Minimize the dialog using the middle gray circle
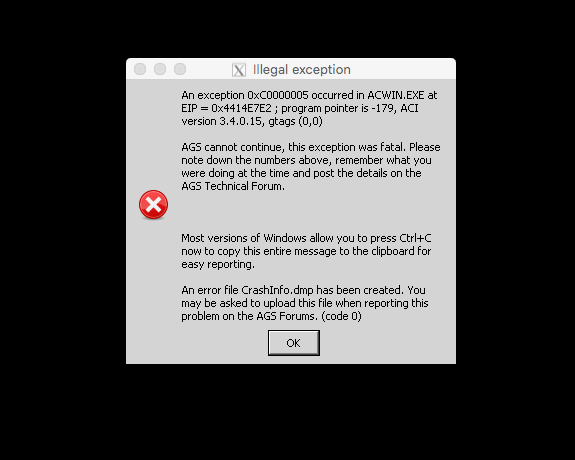 coord(160,69)
